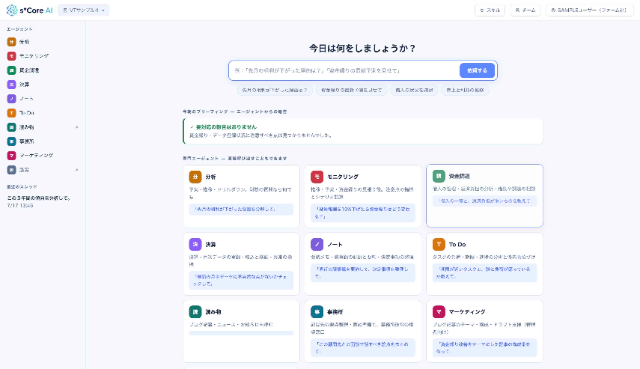Click the 読み物 card title text
Image resolution: width=640 pixels, height=369 pixels.
tap(213, 312)
